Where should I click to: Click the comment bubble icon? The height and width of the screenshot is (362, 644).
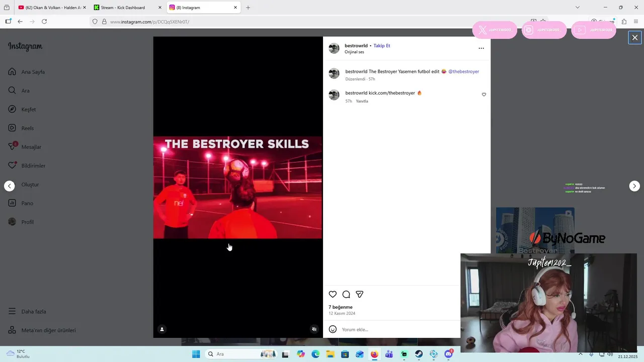click(x=346, y=295)
